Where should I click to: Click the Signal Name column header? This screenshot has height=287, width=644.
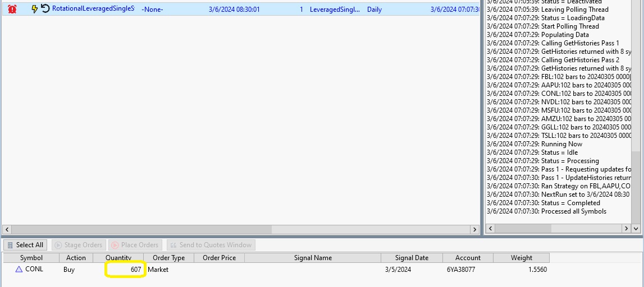pyautogui.click(x=313, y=258)
